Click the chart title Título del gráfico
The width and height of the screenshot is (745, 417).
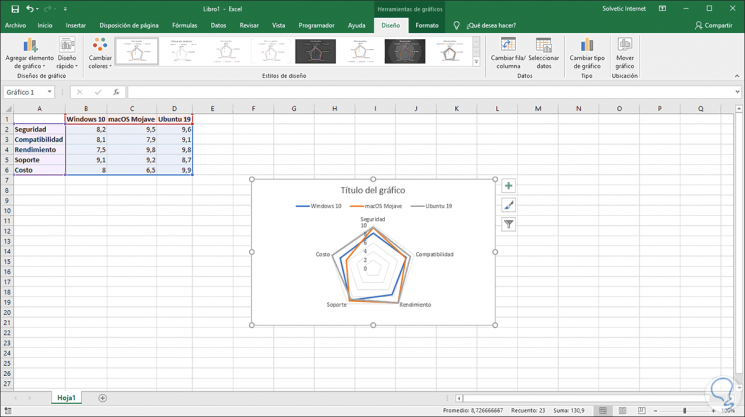[x=373, y=190]
